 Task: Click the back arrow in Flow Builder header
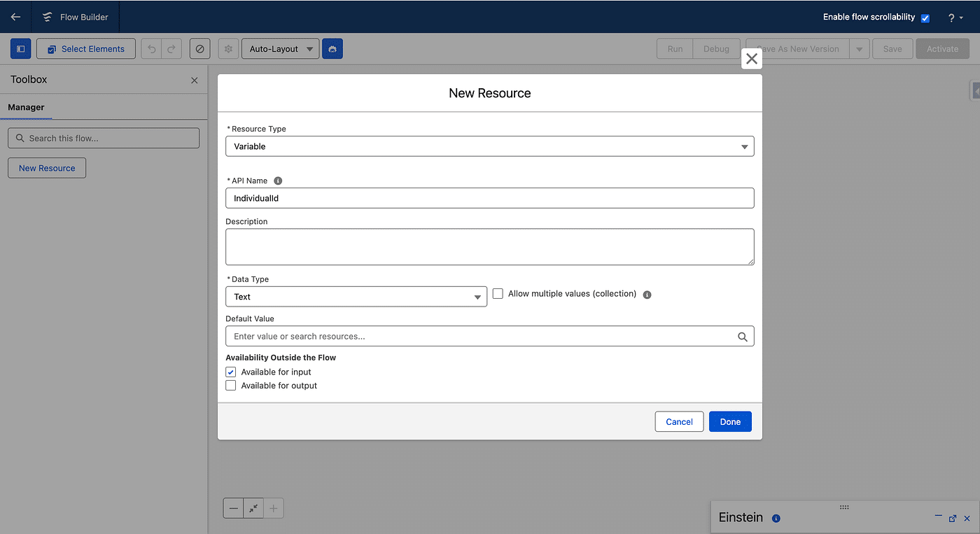coord(15,17)
